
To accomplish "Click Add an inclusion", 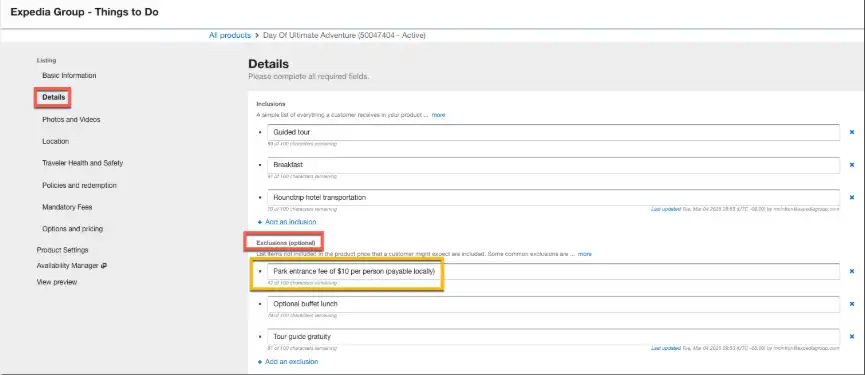I will pyautogui.click(x=287, y=222).
